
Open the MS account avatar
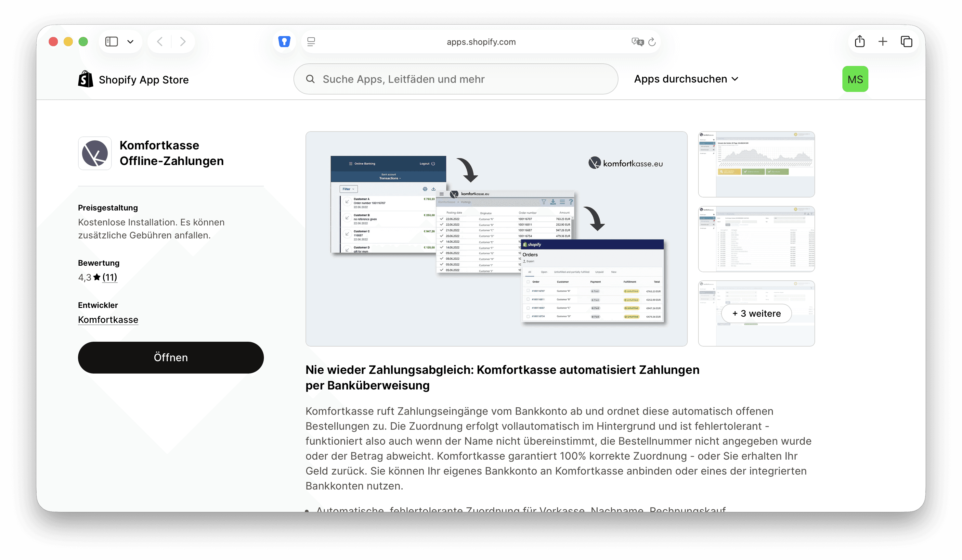[855, 79]
